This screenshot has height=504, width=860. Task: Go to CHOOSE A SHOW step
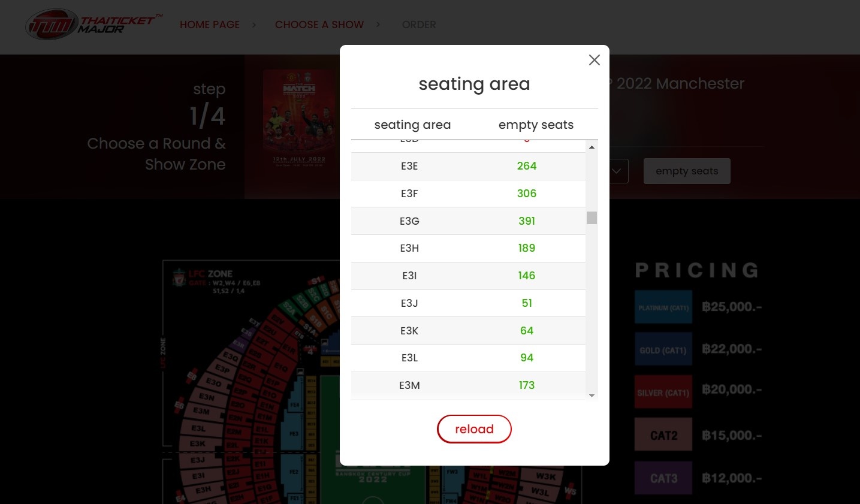319,25
